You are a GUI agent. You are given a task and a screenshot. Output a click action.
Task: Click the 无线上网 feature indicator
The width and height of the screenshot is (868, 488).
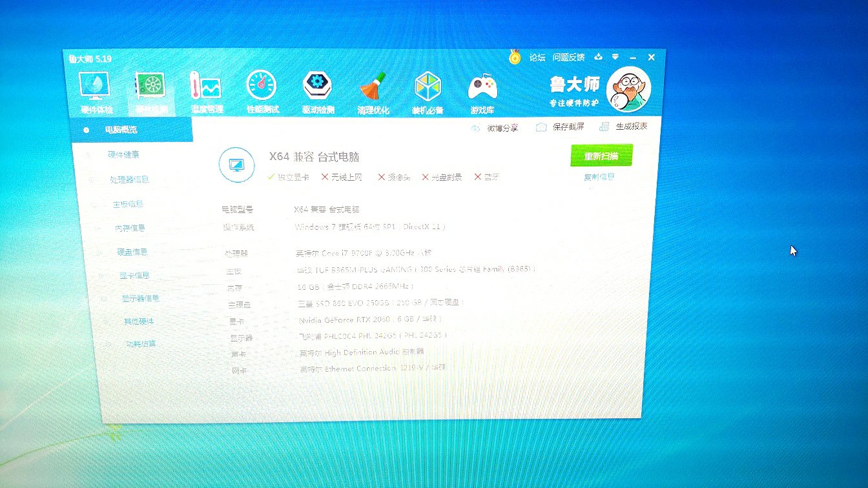point(342,177)
